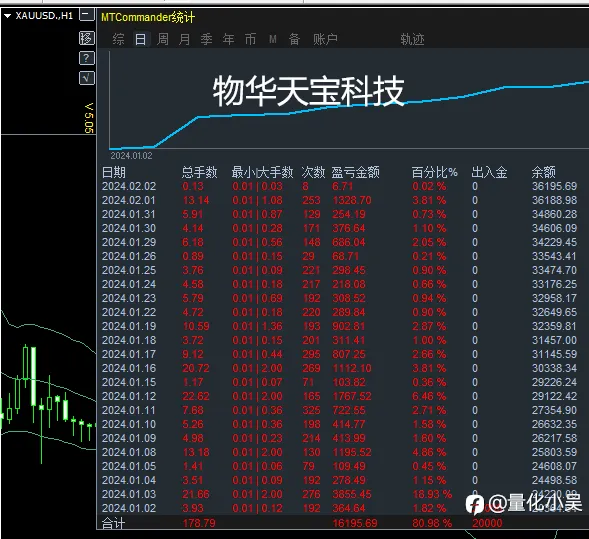589x539 pixels.
Task: Open the 月 monthly tab
Action: [184, 39]
